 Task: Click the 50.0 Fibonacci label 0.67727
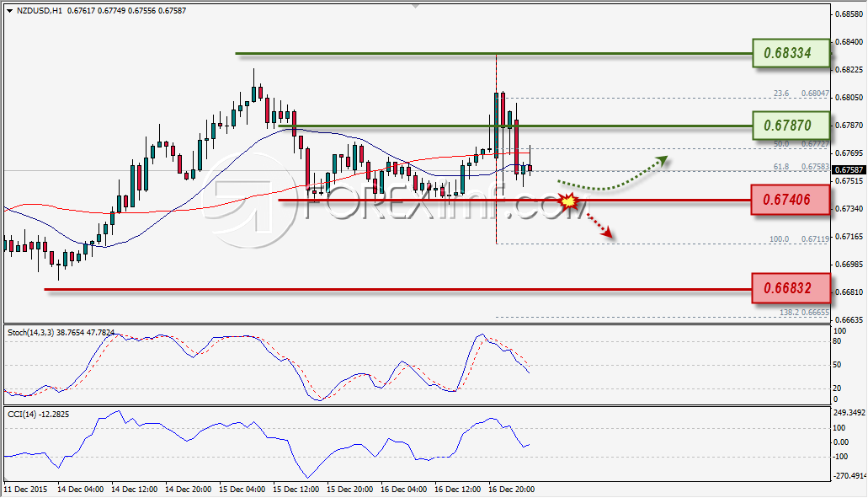(x=801, y=143)
